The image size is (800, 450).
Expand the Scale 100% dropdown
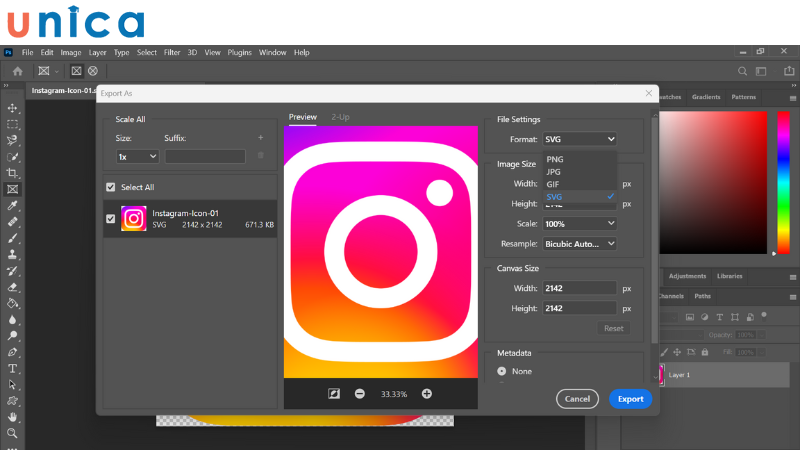[x=579, y=224]
